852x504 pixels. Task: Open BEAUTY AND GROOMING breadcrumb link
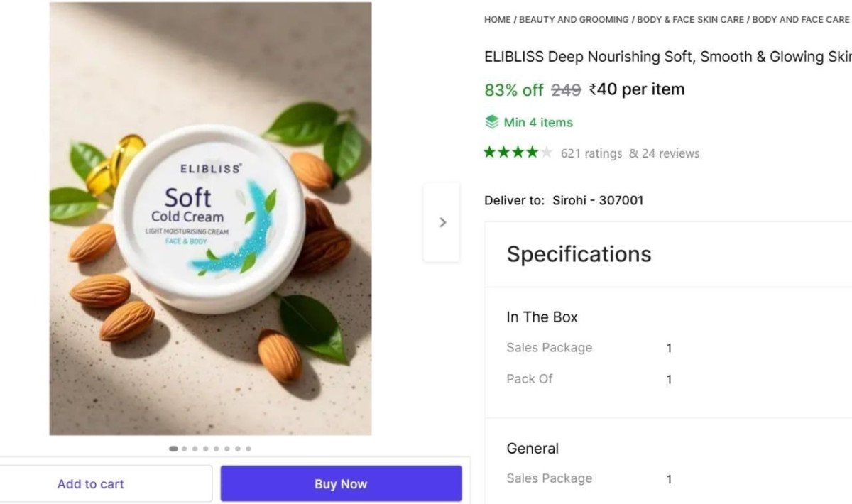point(574,20)
